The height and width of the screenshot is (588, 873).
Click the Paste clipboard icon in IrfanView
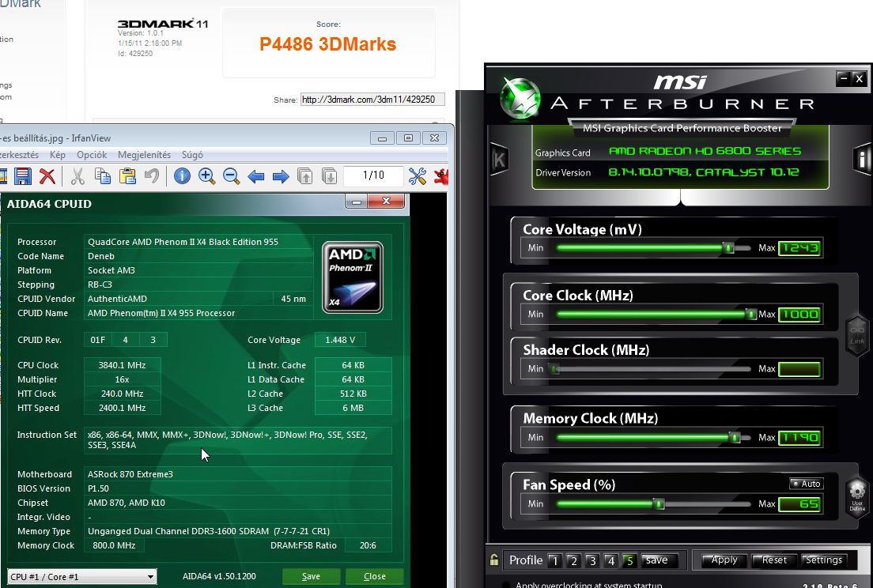pyautogui.click(x=127, y=176)
